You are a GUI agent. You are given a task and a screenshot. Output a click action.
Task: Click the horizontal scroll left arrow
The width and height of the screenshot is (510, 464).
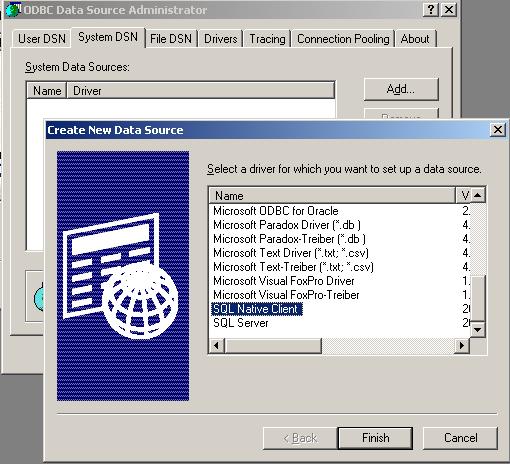coord(217,345)
